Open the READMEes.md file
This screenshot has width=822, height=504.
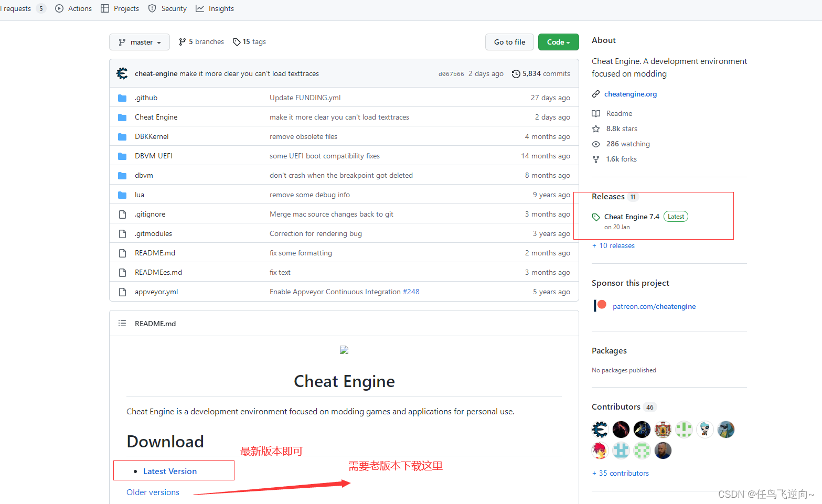point(158,273)
